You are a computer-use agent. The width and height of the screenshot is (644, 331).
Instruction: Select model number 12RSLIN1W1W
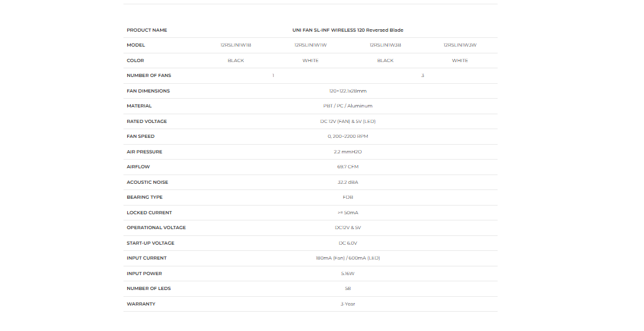(x=310, y=45)
